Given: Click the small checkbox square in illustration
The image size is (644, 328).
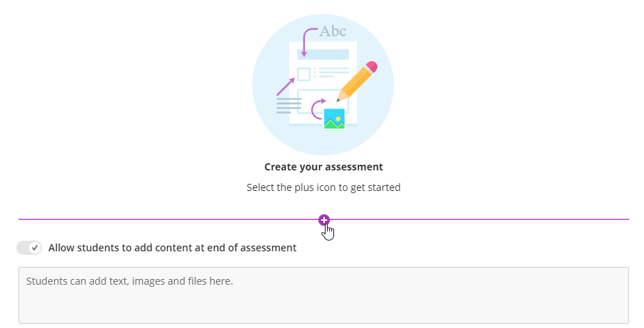Looking at the screenshot, I should (304, 74).
